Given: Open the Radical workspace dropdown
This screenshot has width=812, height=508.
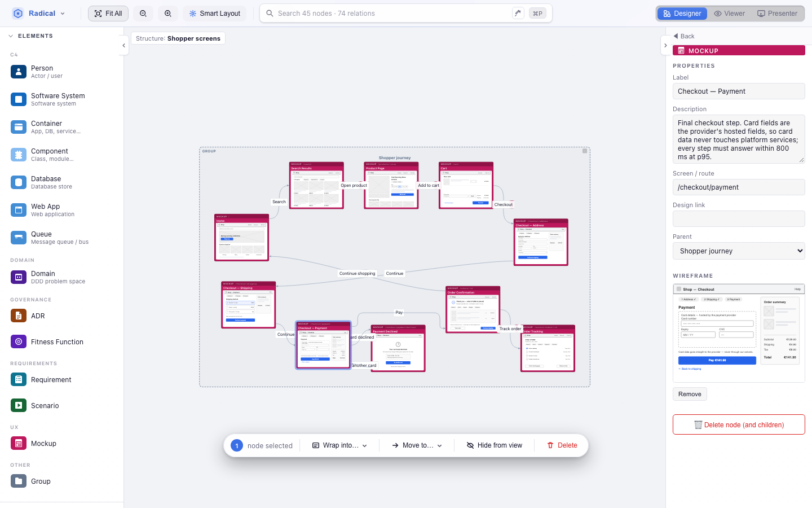Looking at the screenshot, I should point(39,14).
